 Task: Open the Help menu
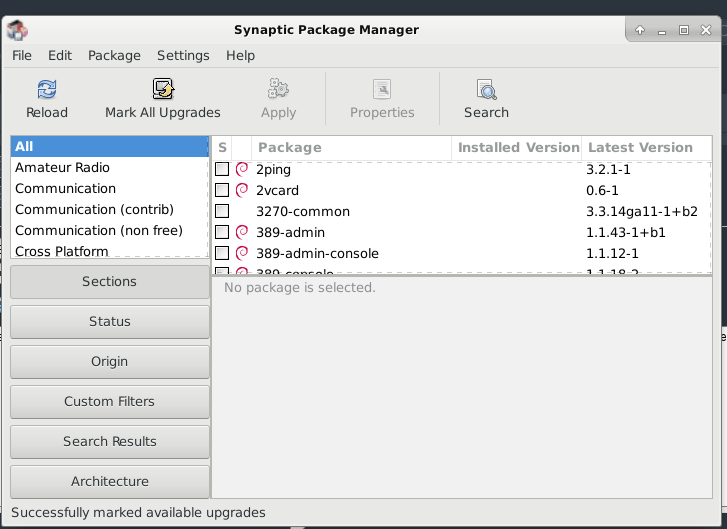240,56
